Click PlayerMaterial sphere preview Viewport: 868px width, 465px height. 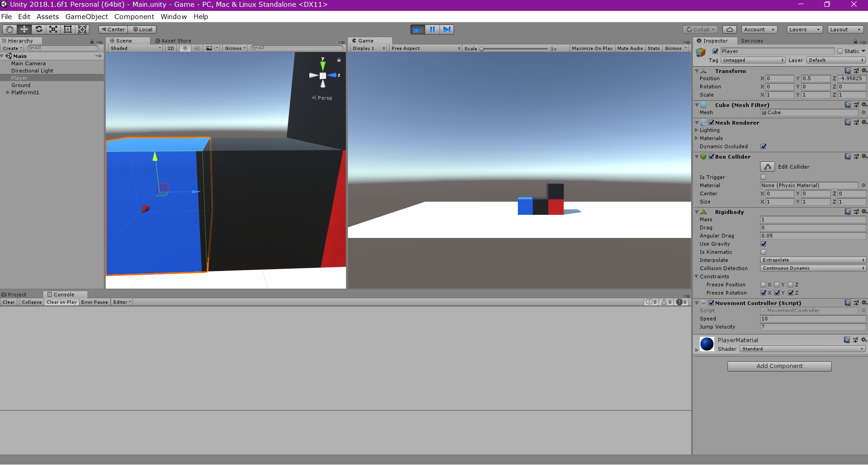click(x=707, y=344)
